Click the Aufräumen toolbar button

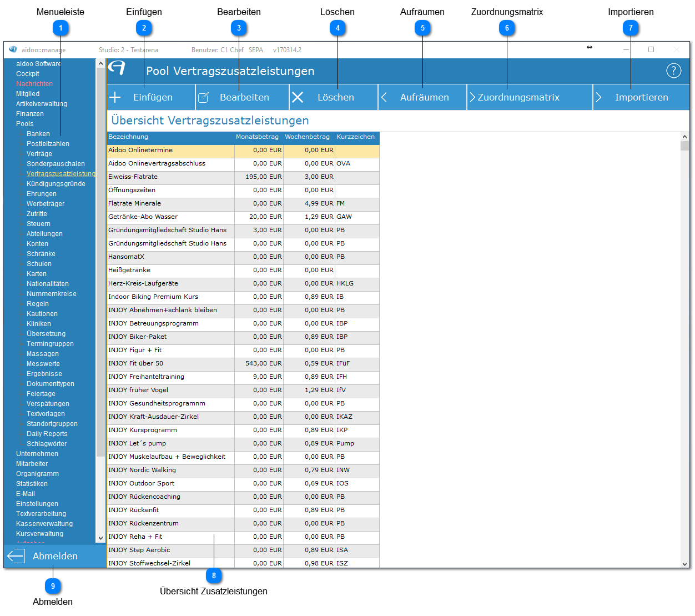[x=423, y=97]
